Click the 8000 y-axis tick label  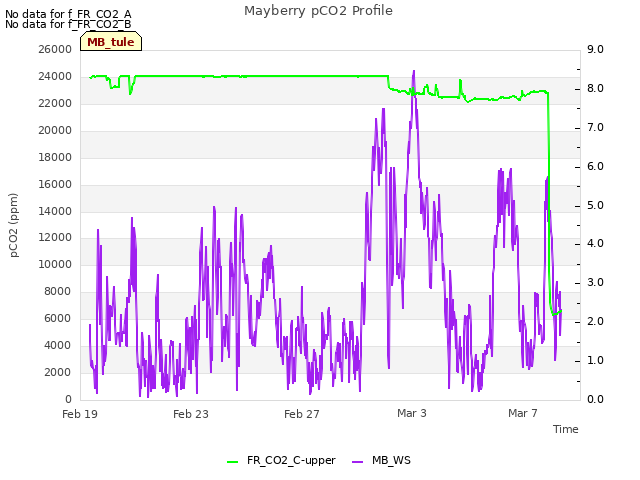(x=58, y=291)
